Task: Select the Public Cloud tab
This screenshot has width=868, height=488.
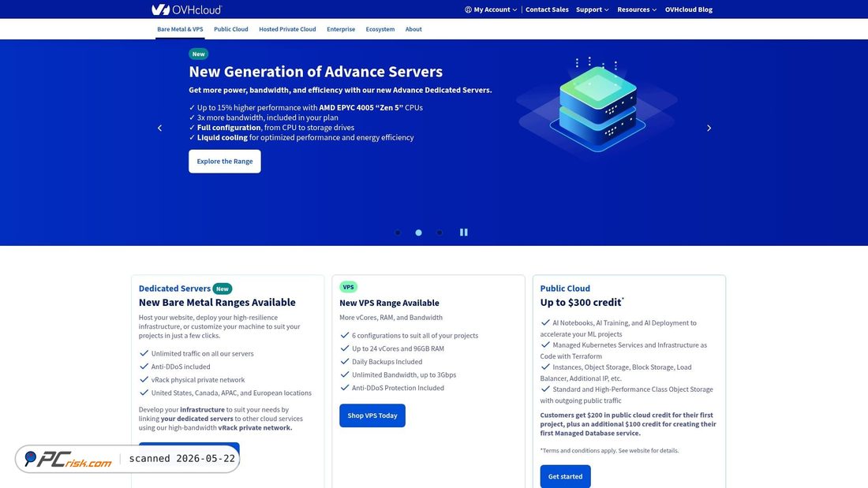Action: pos(231,29)
